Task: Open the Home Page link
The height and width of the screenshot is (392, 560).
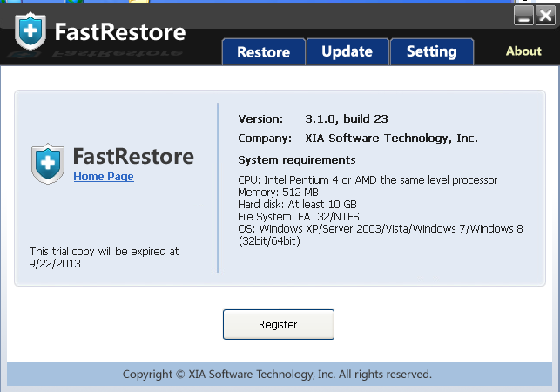Action: coord(104,177)
